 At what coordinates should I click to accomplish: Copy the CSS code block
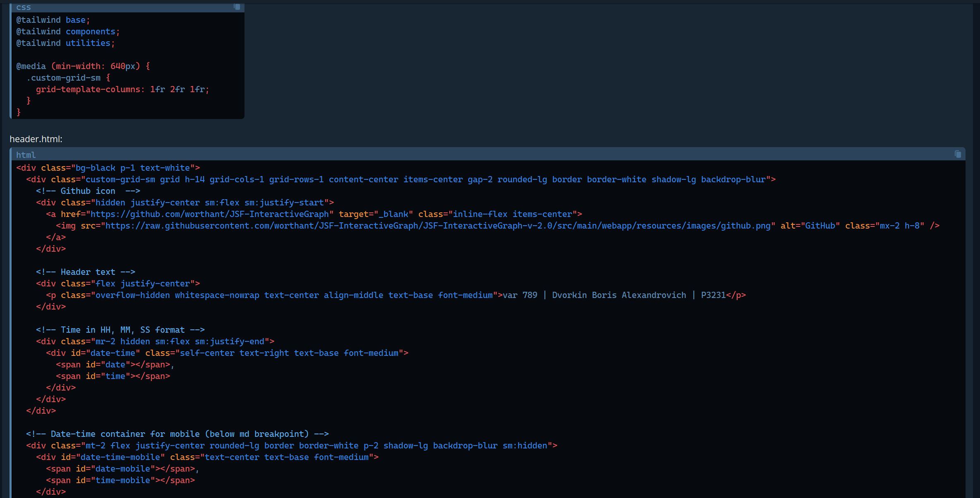point(237,7)
